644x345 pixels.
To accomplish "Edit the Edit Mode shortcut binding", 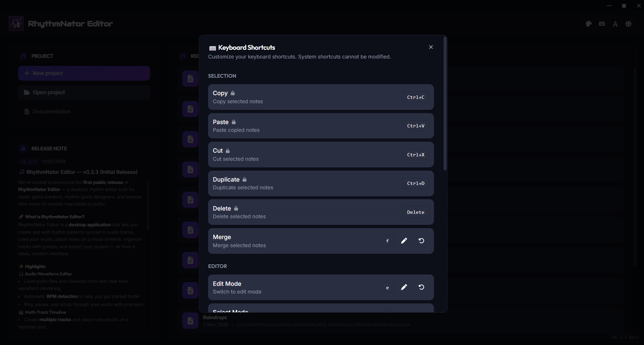I will pyautogui.click(x=404, y=287).
